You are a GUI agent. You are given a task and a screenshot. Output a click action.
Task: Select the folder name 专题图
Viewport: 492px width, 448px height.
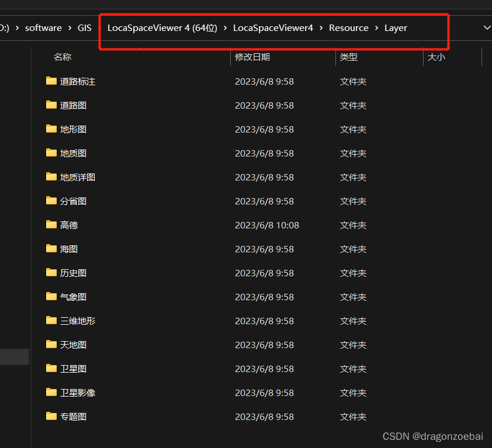[73, 416]
